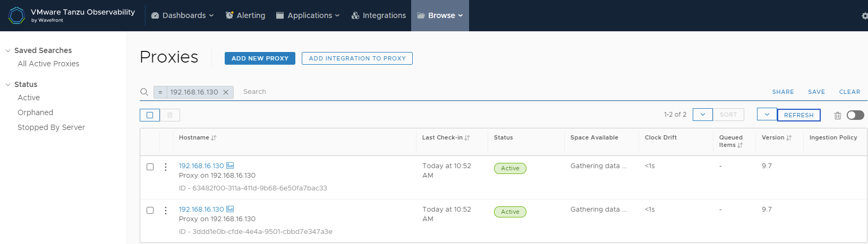Viewport: 868px width, 244px height.
Task: Remove the 192.168.16.130 search filter tag
Action: click(226, 92)
